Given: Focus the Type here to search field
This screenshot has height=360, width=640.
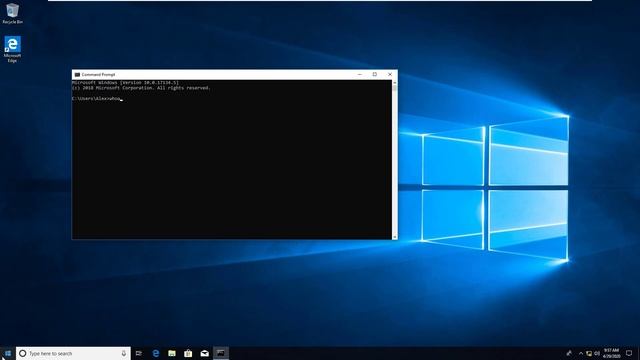Looking at the screenshot, I should point(73,353).
